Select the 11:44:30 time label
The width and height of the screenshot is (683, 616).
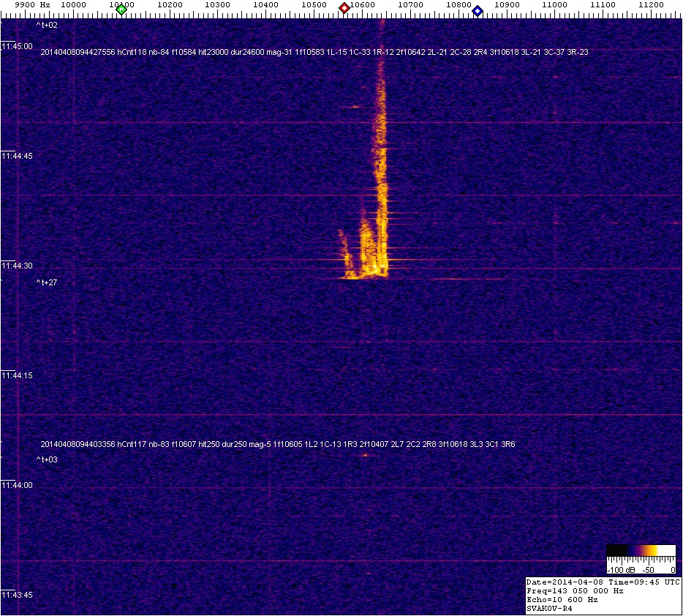[x=18, y=266]
